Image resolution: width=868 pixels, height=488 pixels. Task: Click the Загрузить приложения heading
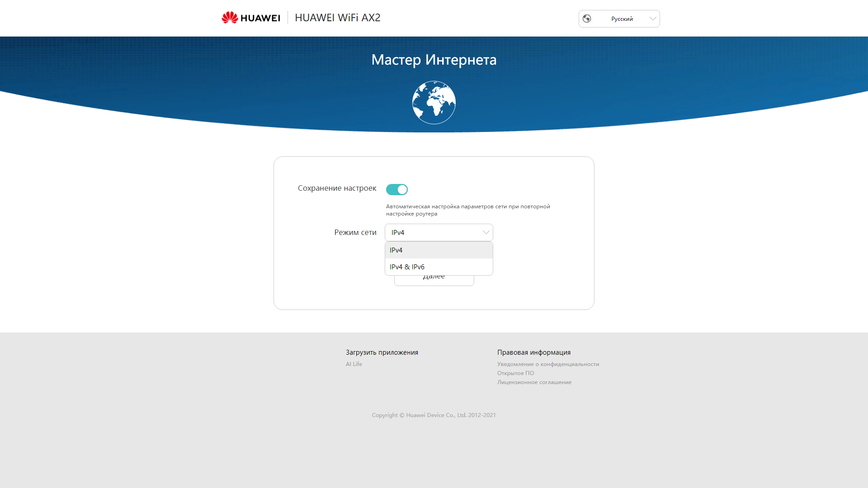click(382, 352)
